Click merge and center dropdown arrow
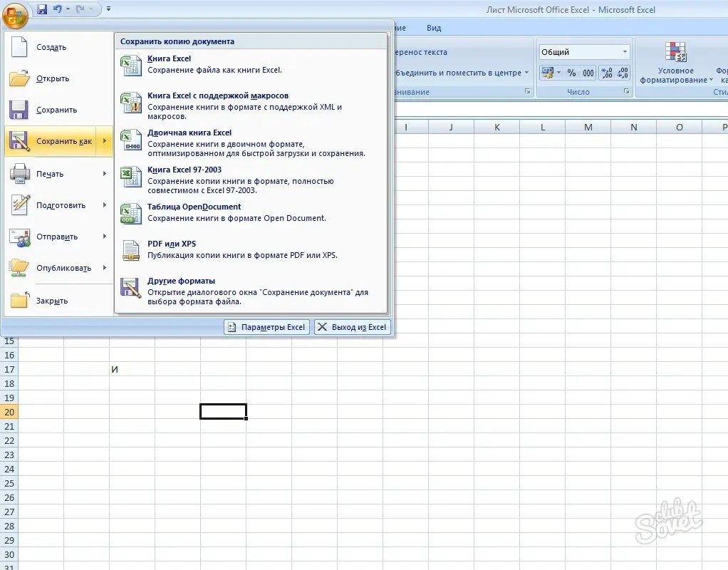The width and height of the screenshot is (728, 570). pos(526,73)
